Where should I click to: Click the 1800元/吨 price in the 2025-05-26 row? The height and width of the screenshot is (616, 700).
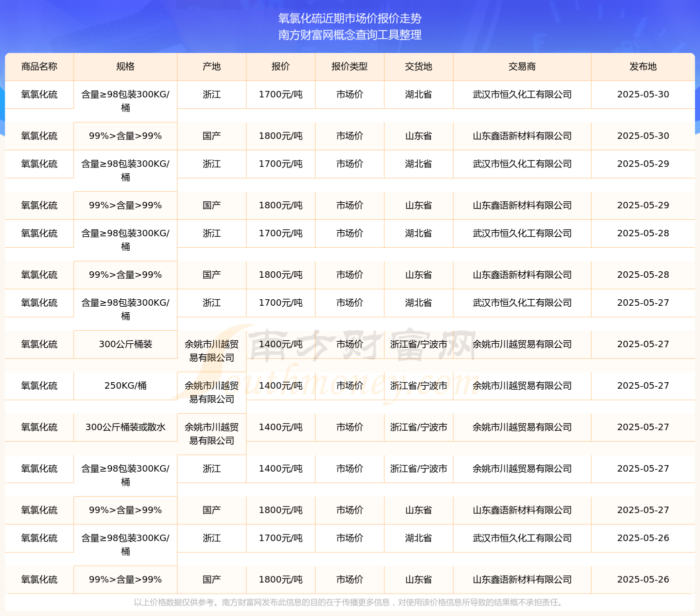281,580
